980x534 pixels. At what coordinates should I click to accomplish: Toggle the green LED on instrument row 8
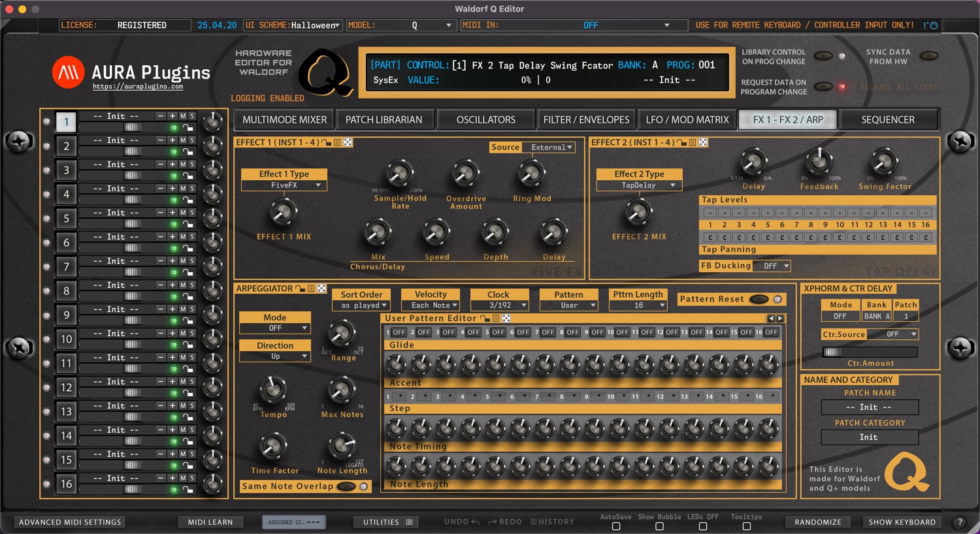[x=174, y=296]
